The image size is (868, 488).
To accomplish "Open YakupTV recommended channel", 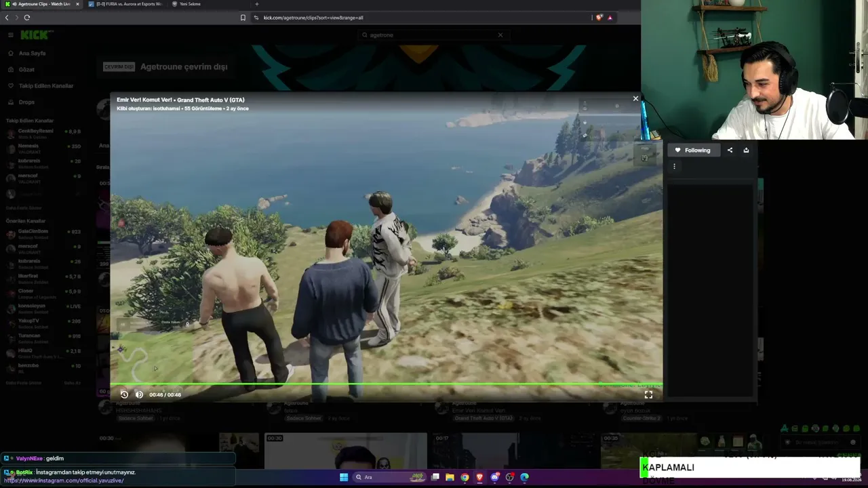I will coord(43,323).
